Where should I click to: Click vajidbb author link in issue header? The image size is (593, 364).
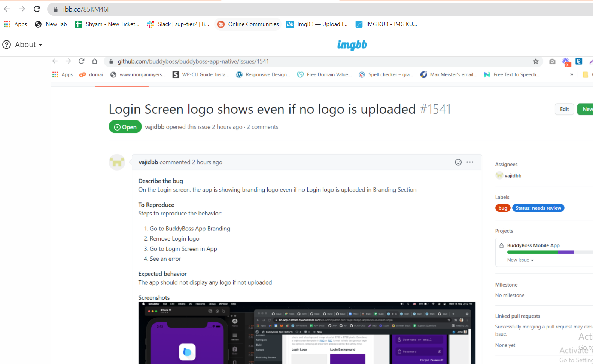(155, 127)
